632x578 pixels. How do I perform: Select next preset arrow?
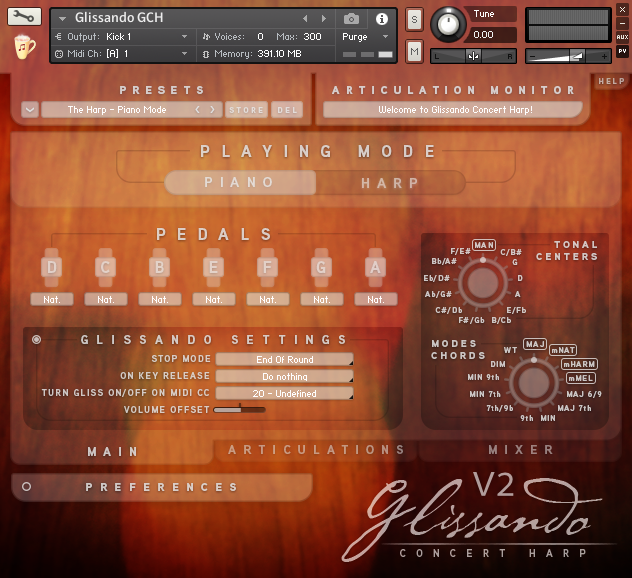(x=212, y=110)
